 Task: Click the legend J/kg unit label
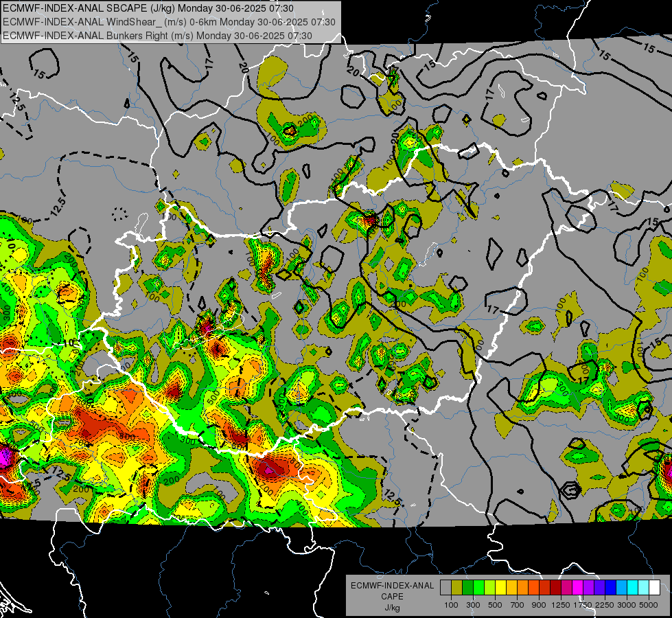click(x=392, y=608)
